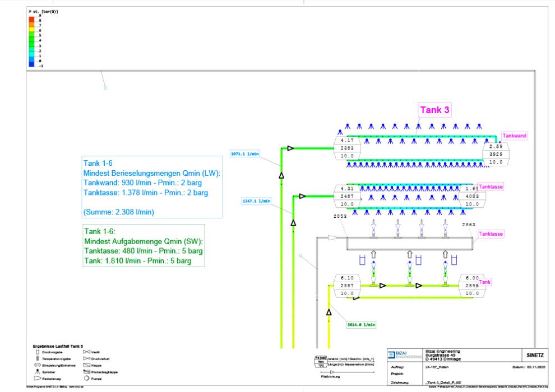The width and height of the screenshot is (555, 392).
Task: Click the 1071.1 l/min flow label
Action: coord(244,153)
